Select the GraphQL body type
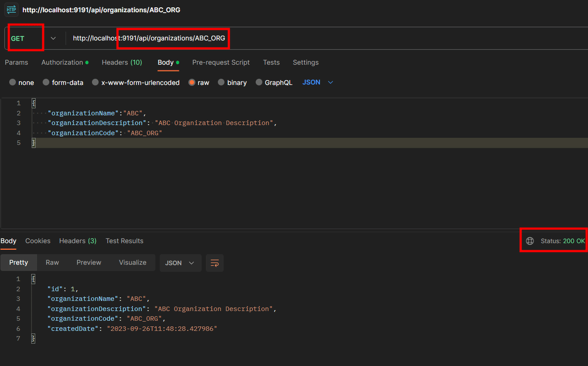The width and height of the screenshot is (588, 366). point(274,82)
